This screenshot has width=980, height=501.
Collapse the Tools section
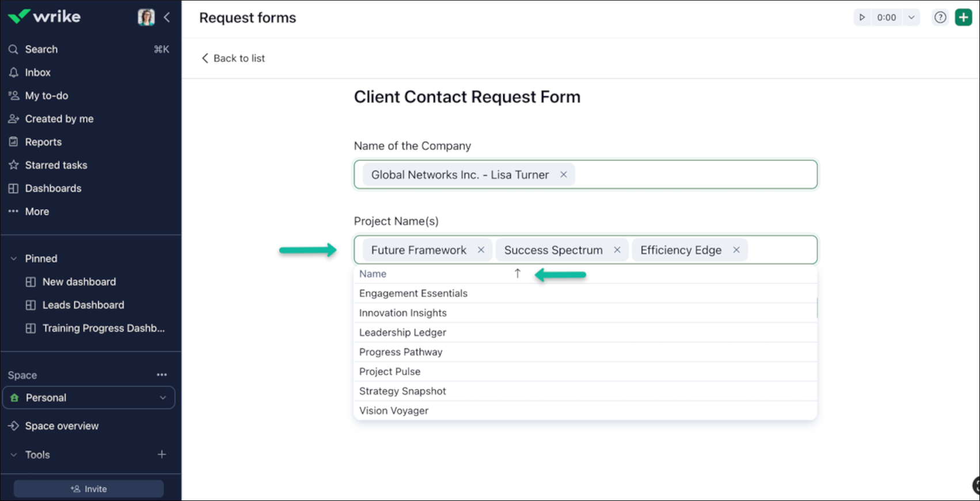14,455
